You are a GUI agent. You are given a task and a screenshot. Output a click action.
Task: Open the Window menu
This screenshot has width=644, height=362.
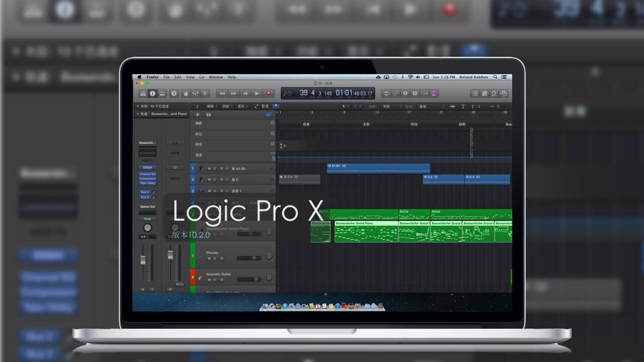pos(216,77)
